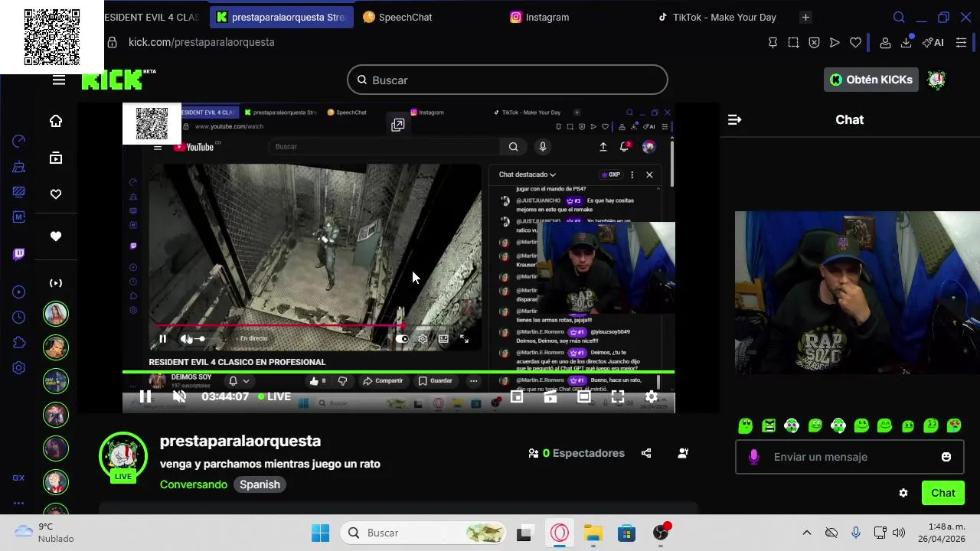Click the green stream progress bar
Screen dimensions: 980x551
(x=398, y=372)
